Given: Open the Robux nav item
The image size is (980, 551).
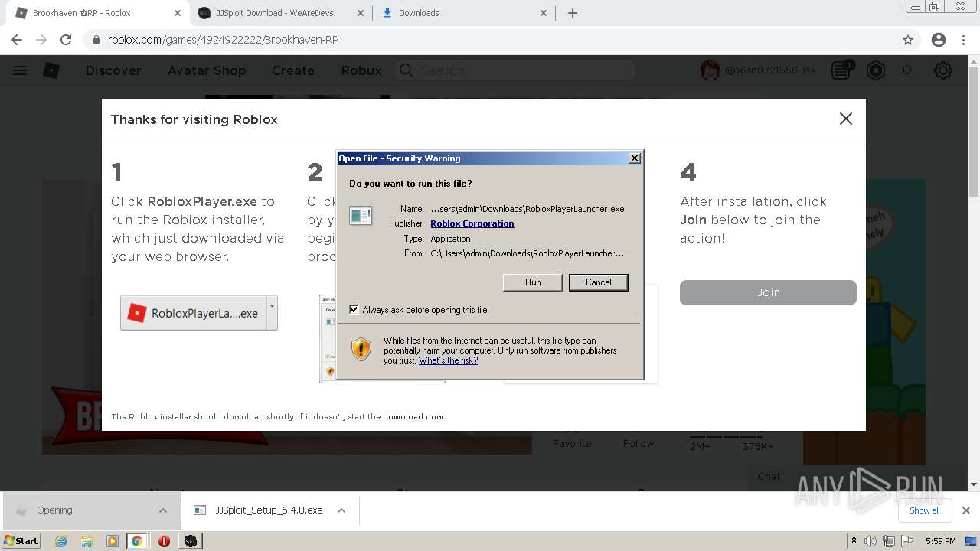Looking at the screenshot, I should pyautogui.click(x=361, y=70).
